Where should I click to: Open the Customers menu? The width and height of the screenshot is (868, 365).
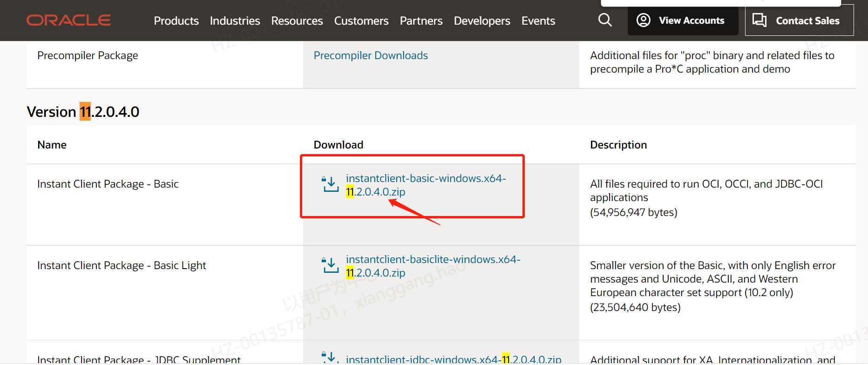point(361,20)
